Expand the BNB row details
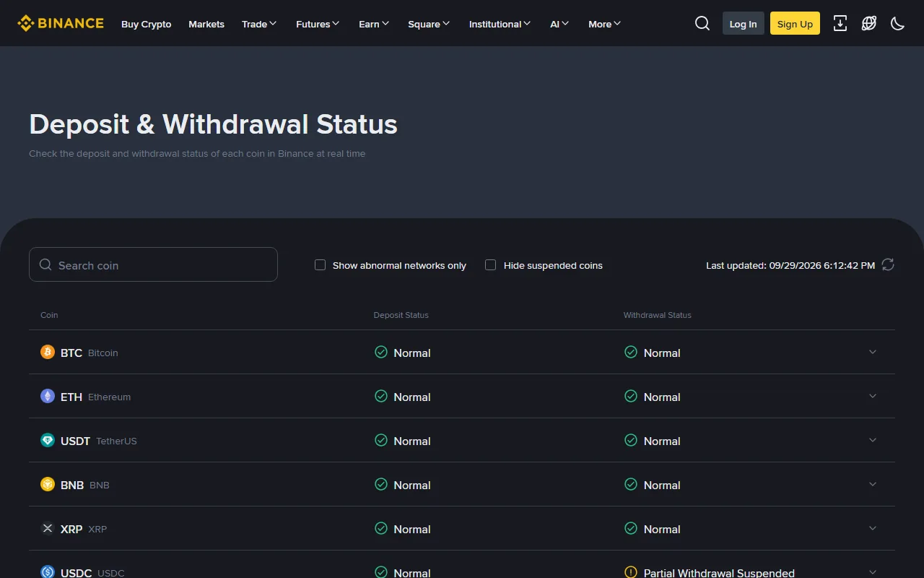Screen dimensions: 924x578 click(x=873, y=484)
